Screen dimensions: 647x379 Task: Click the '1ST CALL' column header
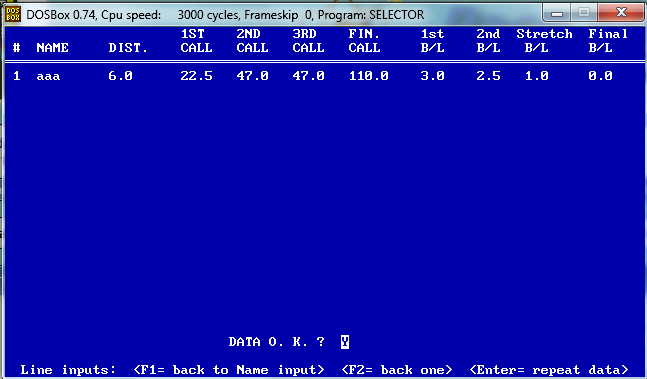click(196, 41)
